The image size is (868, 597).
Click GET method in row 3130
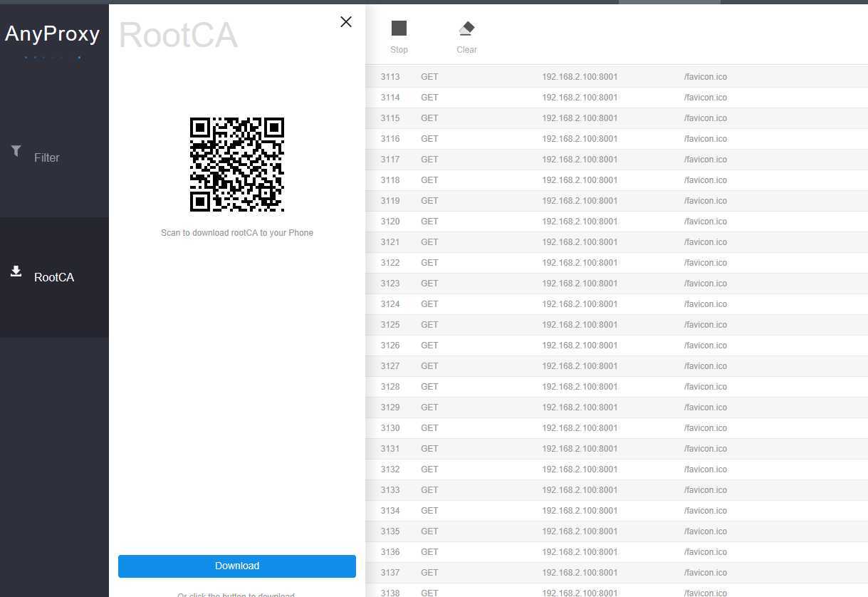click(x=429, y=428)
